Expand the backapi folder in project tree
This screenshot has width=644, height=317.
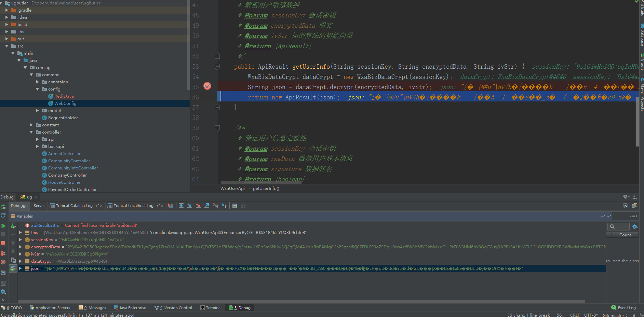coord(38,147)
